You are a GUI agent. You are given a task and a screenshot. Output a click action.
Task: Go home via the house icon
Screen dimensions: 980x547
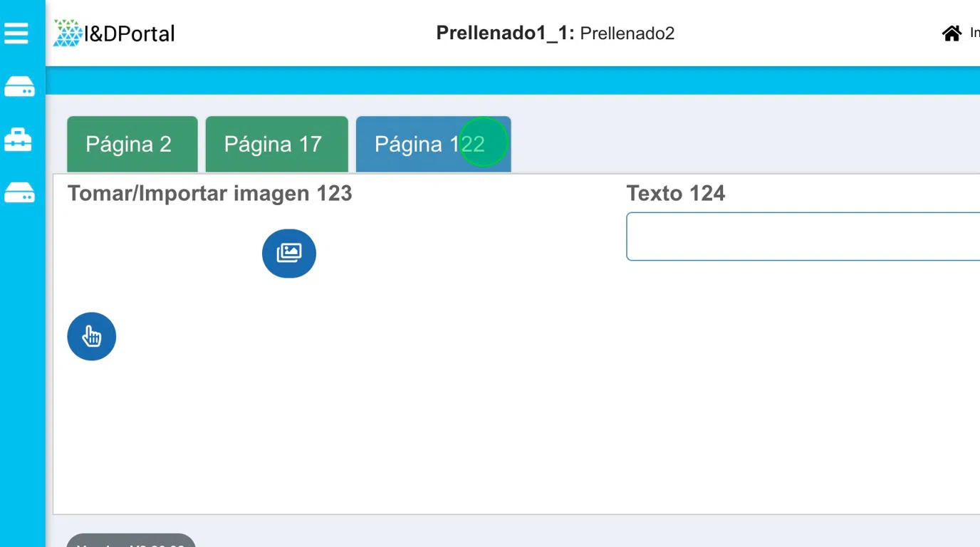952,33
